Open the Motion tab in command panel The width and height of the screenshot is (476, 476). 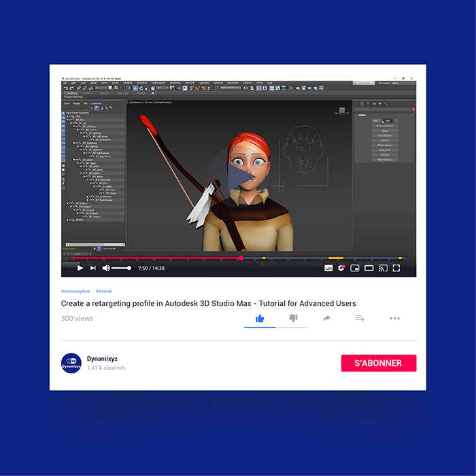click(374, 103)
